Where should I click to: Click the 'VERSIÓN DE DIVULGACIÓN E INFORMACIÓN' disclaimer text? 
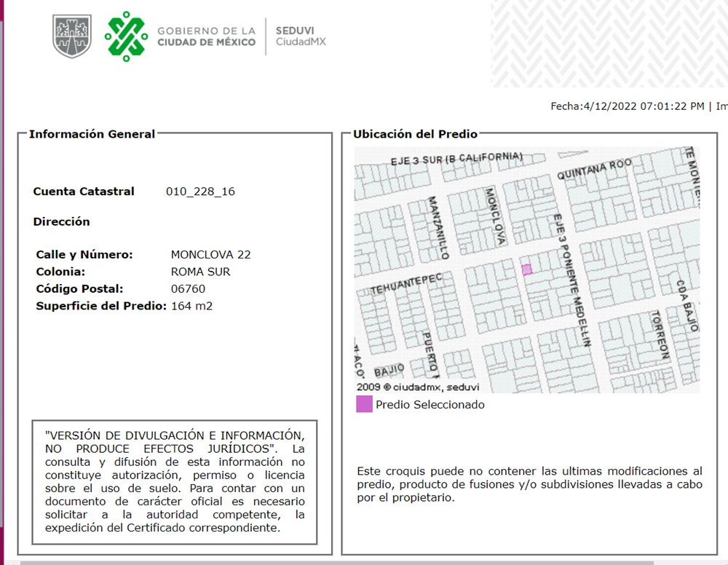tap(175, 481)
